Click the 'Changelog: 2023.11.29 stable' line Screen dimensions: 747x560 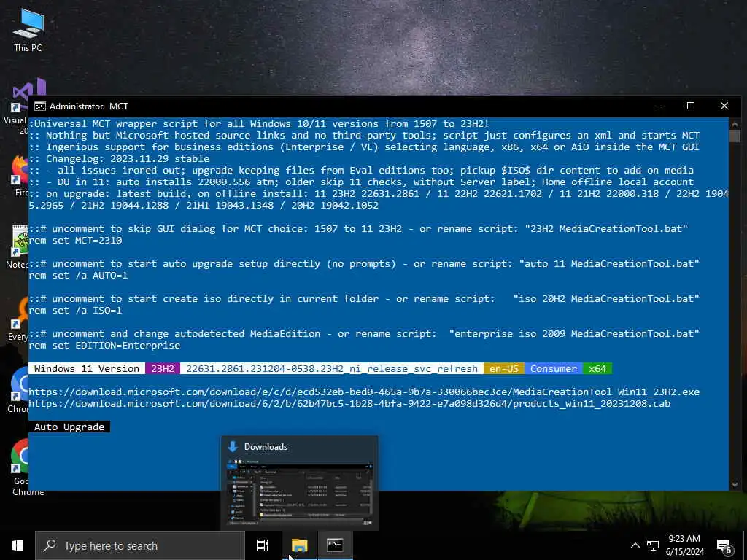point(119,158)
